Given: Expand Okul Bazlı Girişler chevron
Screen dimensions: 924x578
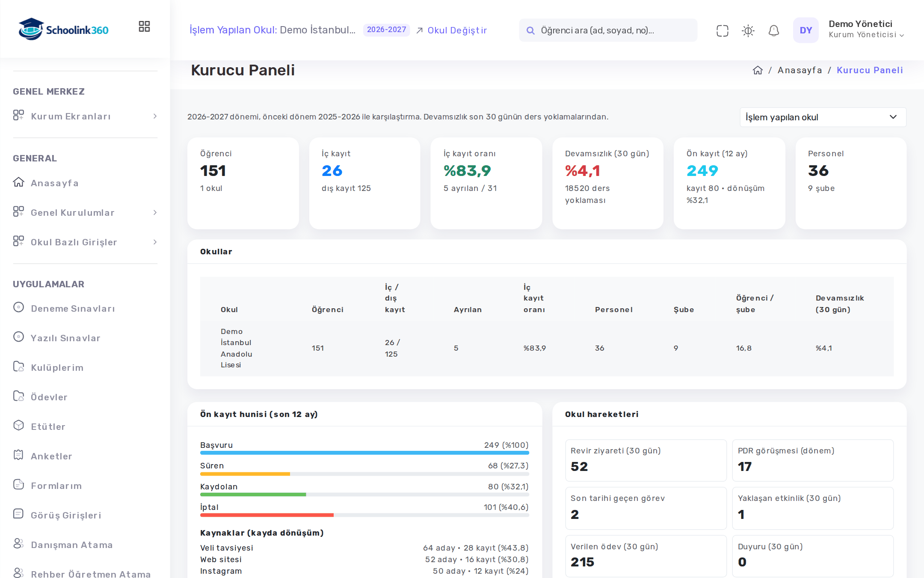Looking at the screenshot, I should pyautogui.click(x=155, y=242).
